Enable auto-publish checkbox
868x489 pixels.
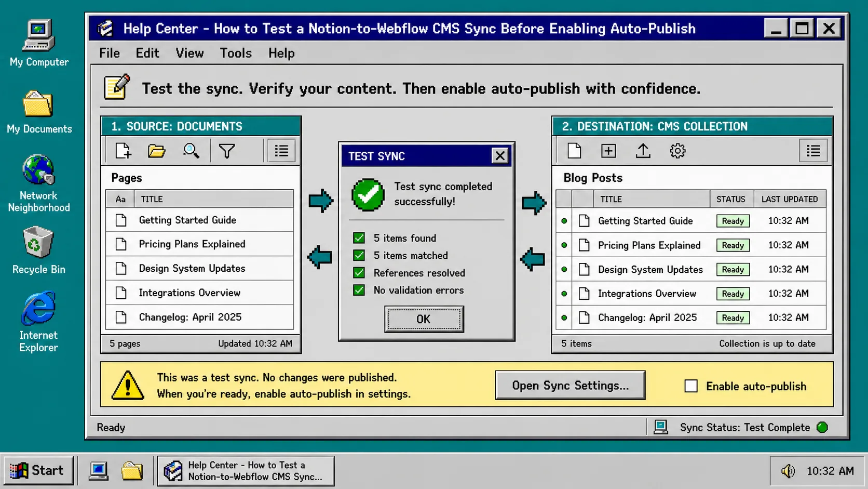click(x=690, y=386)
